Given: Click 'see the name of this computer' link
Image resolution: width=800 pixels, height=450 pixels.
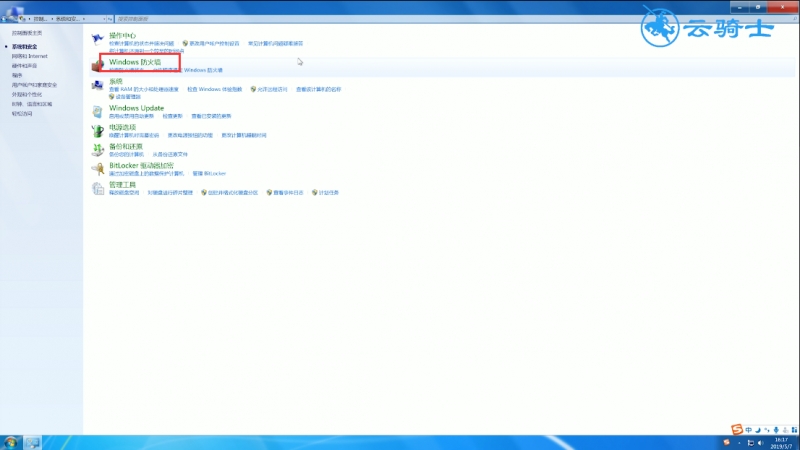Looking at the screenshot, I should click(318, 89).
